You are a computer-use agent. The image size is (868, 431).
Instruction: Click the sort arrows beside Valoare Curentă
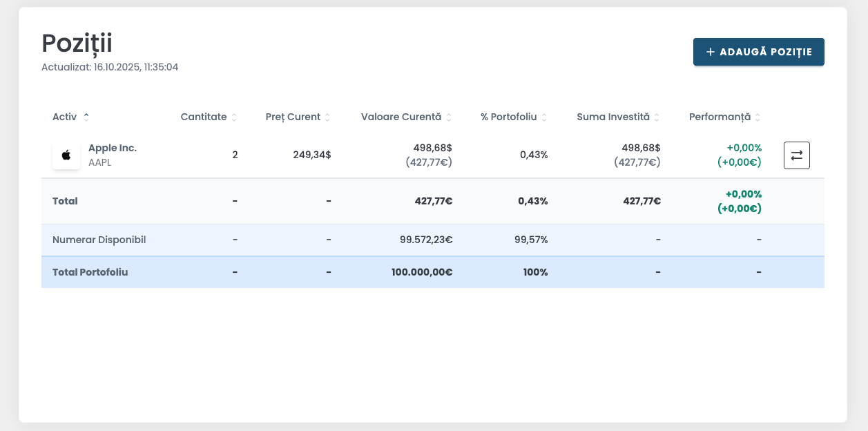coord(449,117)
